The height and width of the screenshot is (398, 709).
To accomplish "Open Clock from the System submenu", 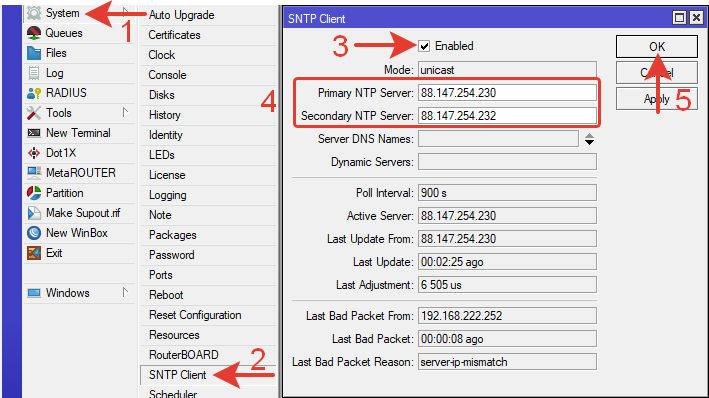I will 162,55.
